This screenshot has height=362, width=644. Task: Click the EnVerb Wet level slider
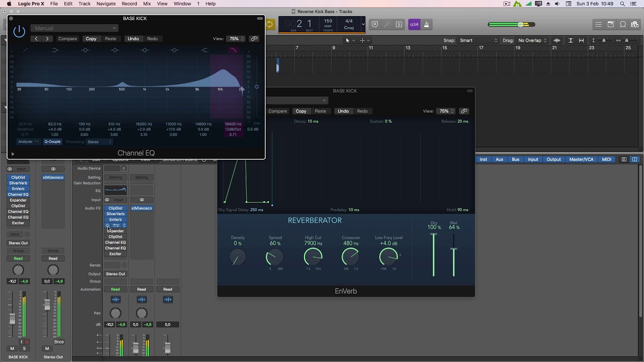point(454,254)
